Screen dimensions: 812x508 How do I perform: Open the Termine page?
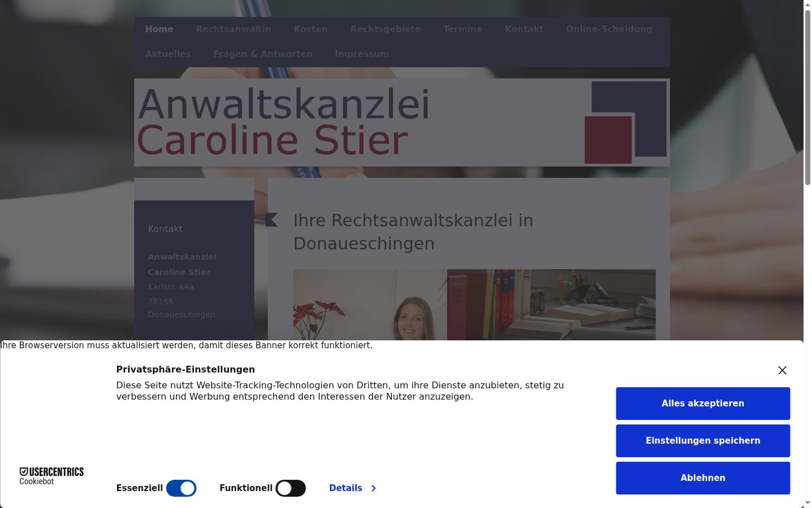coord(462,29)
